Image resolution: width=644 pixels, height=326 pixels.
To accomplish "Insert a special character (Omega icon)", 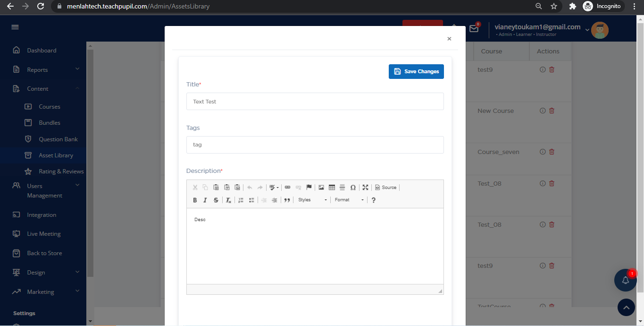I will click(x=353, y=188).
